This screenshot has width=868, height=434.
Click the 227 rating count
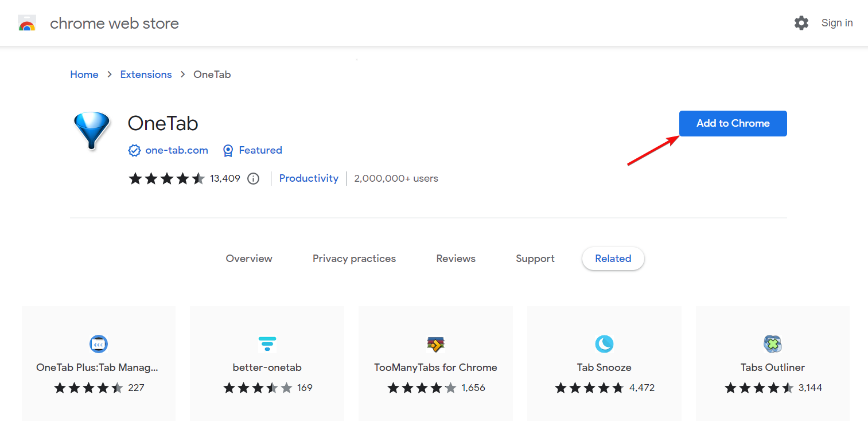[x=136, y=388]
